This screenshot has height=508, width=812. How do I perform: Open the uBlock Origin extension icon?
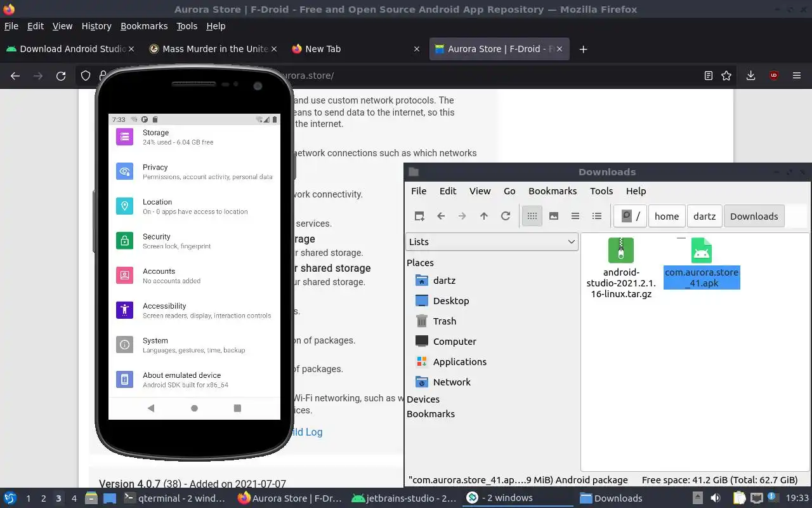(x=774, y=76)
